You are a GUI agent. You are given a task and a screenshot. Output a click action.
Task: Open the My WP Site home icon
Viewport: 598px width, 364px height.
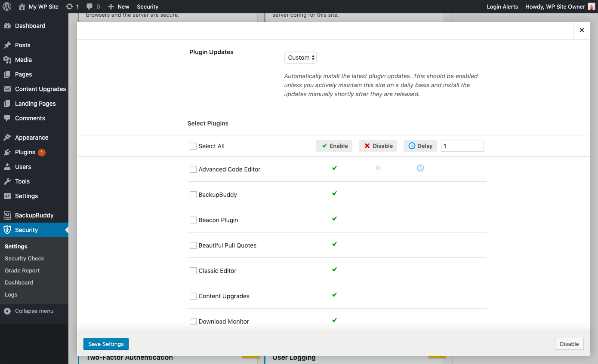[22, 6]
